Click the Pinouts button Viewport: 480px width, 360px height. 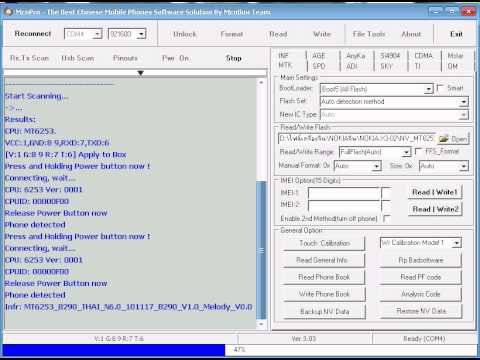125,58
